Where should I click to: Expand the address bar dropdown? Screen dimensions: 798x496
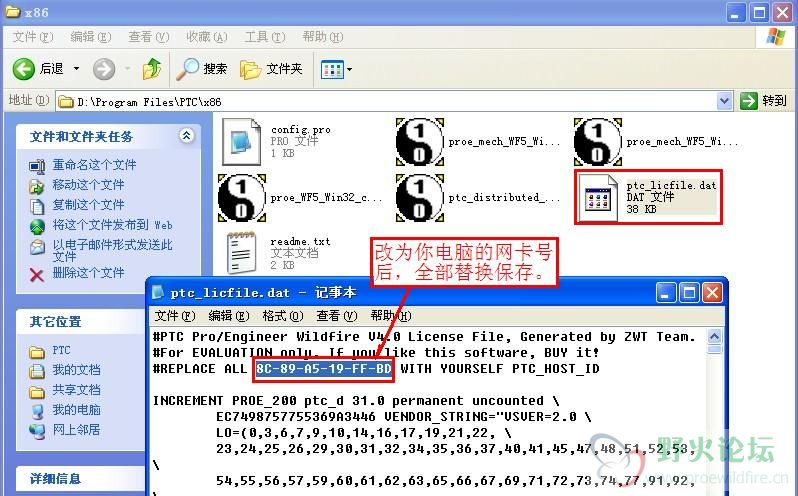tap(724, 101)
